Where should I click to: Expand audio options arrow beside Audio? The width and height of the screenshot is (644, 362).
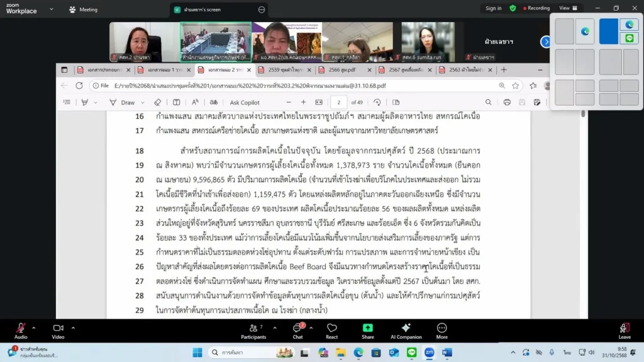34,327
